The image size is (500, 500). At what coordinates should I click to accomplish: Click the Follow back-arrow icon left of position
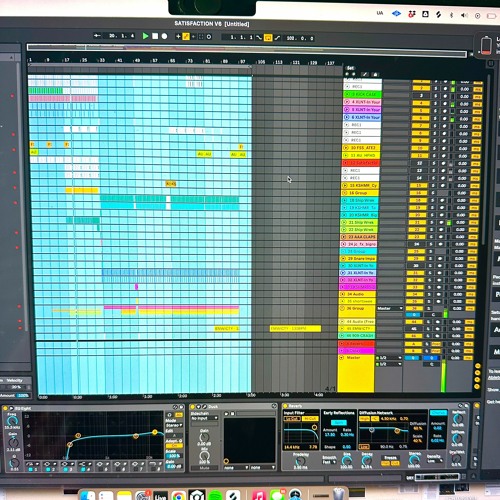pyautogui.click(x=97, y=36)
